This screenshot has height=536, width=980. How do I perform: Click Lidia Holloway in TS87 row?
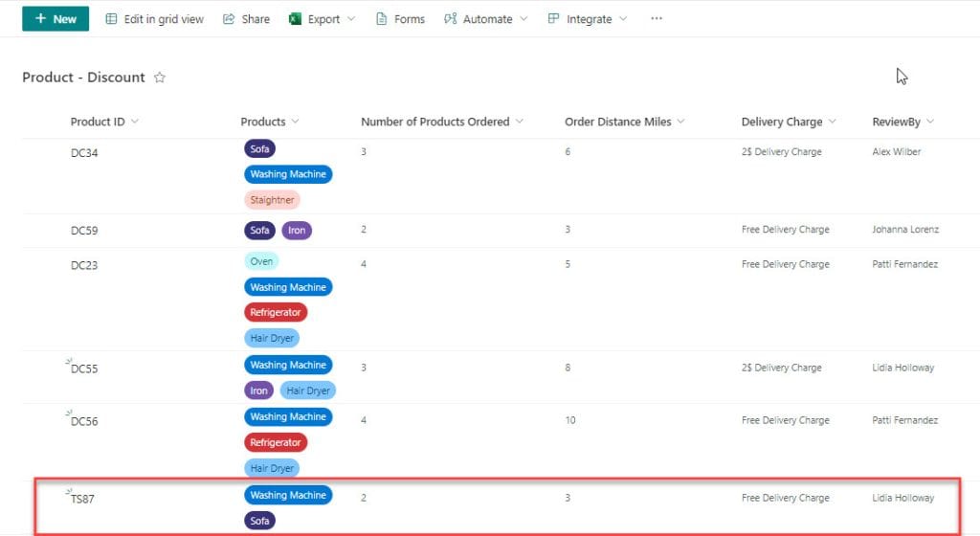click(x=903, y=498)
